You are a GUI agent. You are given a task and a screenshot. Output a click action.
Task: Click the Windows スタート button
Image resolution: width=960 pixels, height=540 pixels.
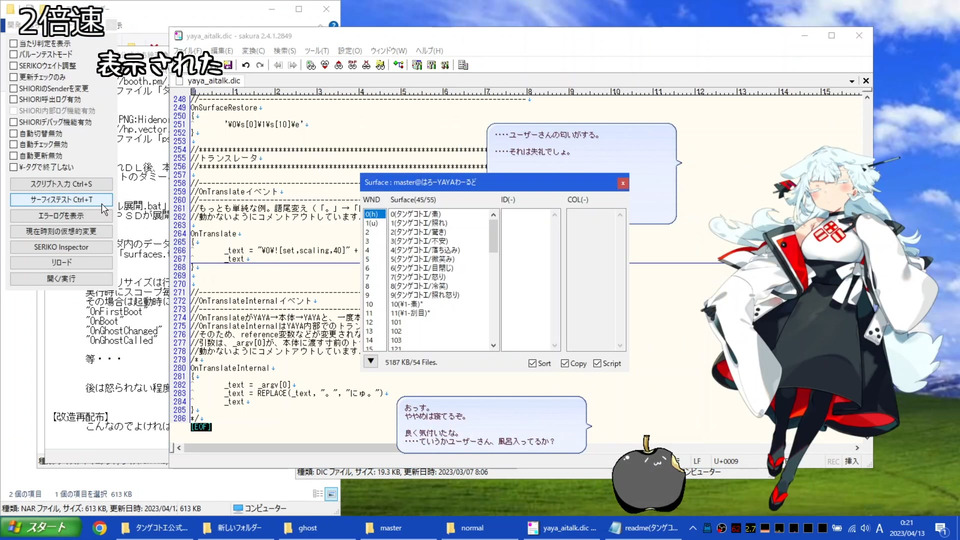pyautogui.click(x=41, y=528)
